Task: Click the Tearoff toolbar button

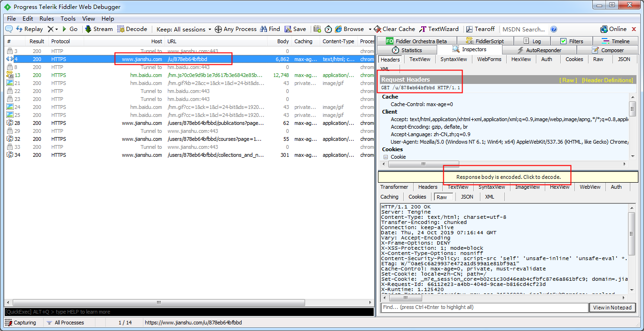Action: click(x=479, y=29)
